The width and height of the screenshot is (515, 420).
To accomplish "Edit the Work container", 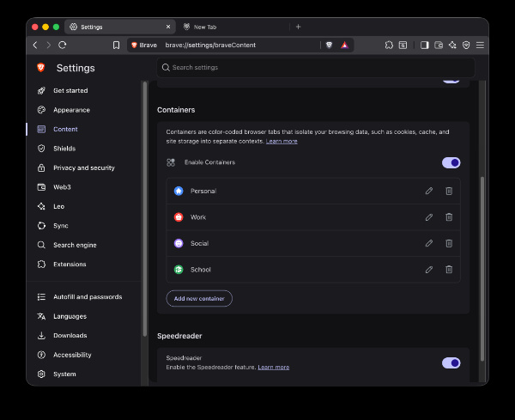I will pos(429,217).
